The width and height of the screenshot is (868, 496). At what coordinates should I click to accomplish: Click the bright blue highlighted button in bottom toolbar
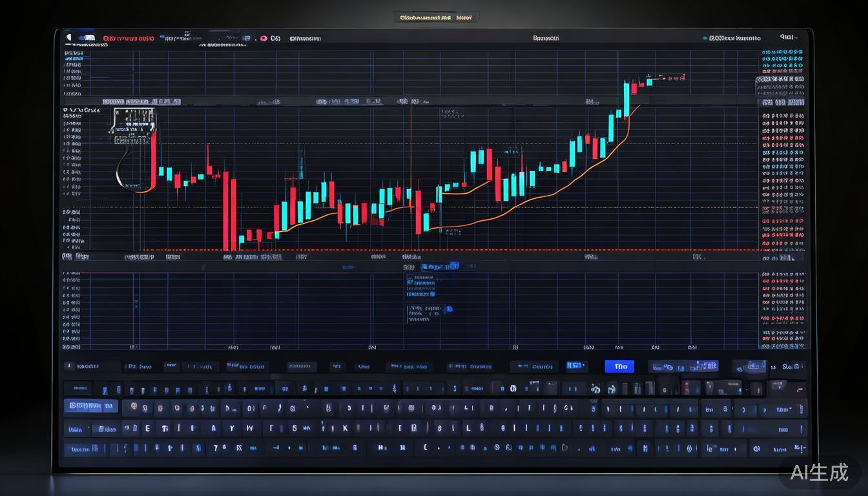(619, 366)
